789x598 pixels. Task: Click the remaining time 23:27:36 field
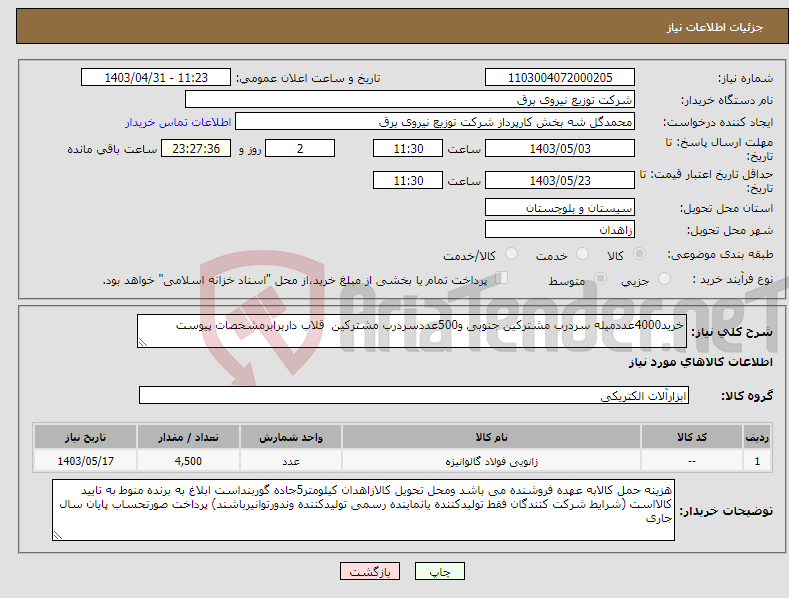pos(196,148)
